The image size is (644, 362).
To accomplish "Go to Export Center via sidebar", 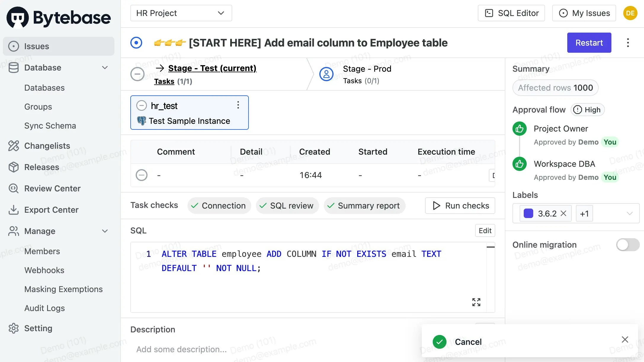I will click(51, 210).
